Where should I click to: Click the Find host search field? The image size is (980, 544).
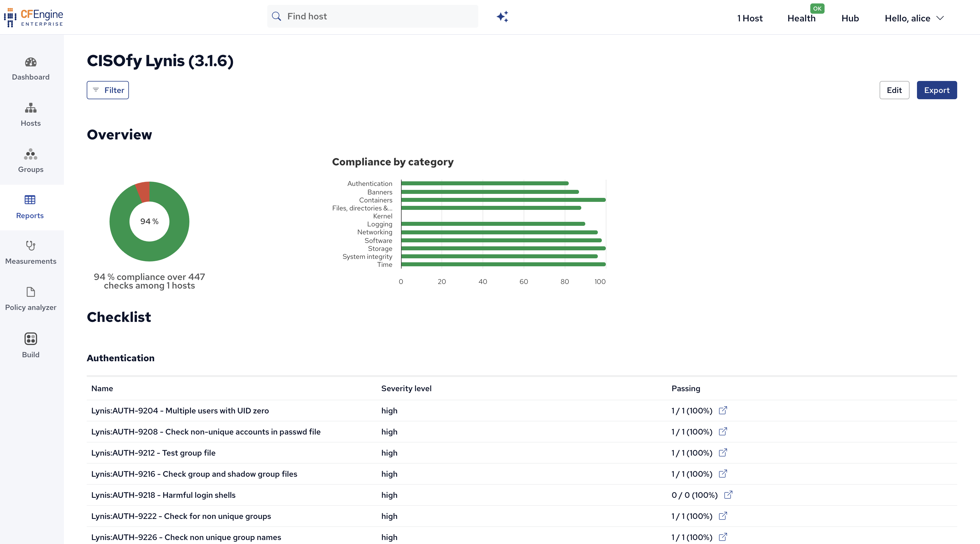click(x=372, y=16)
